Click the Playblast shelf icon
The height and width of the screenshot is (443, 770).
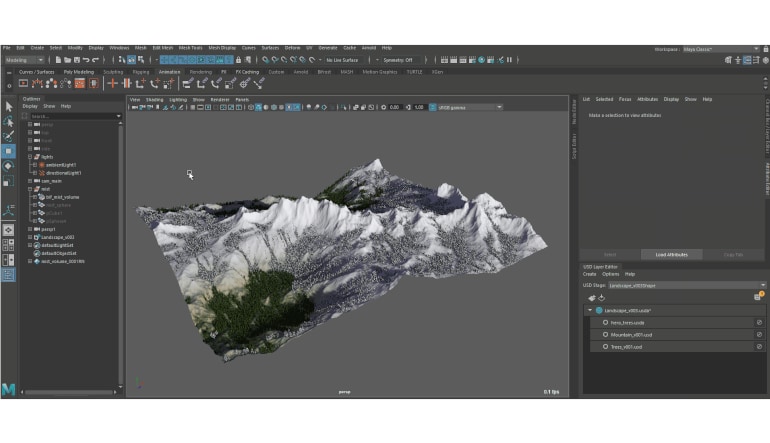pyautogui.click(x=23, y=83)
